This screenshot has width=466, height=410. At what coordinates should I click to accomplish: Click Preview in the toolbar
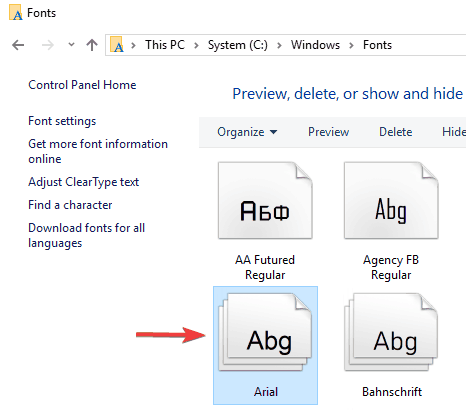tap(328, 132)
